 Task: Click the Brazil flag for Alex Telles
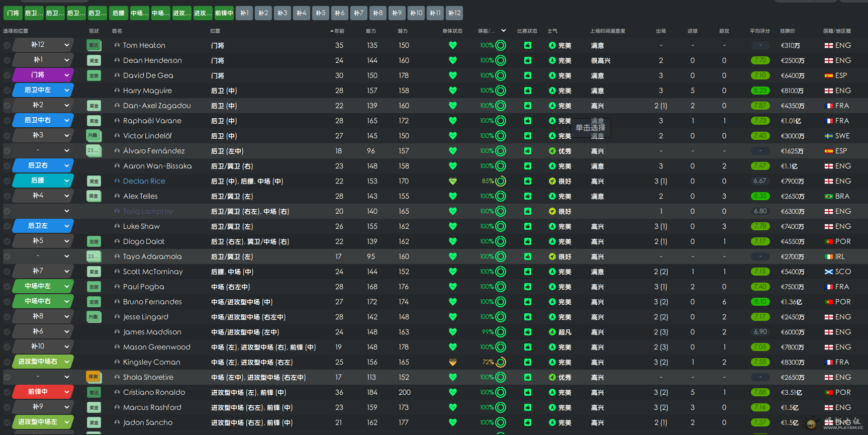point(829,196)
